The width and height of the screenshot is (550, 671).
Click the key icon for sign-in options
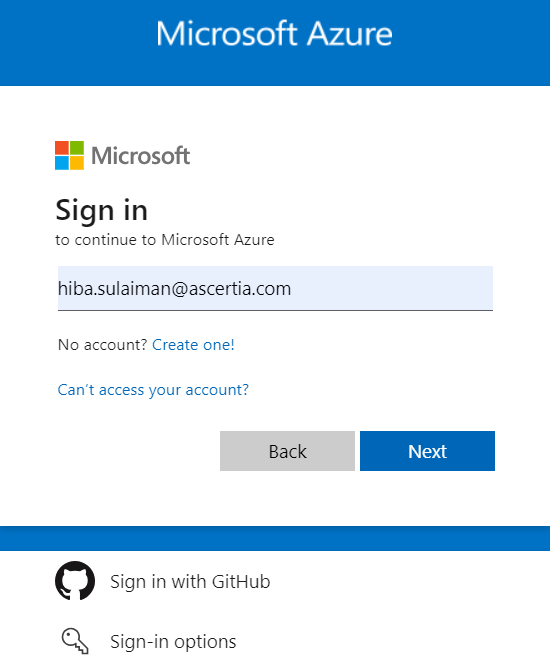click(x=75, y=641)
